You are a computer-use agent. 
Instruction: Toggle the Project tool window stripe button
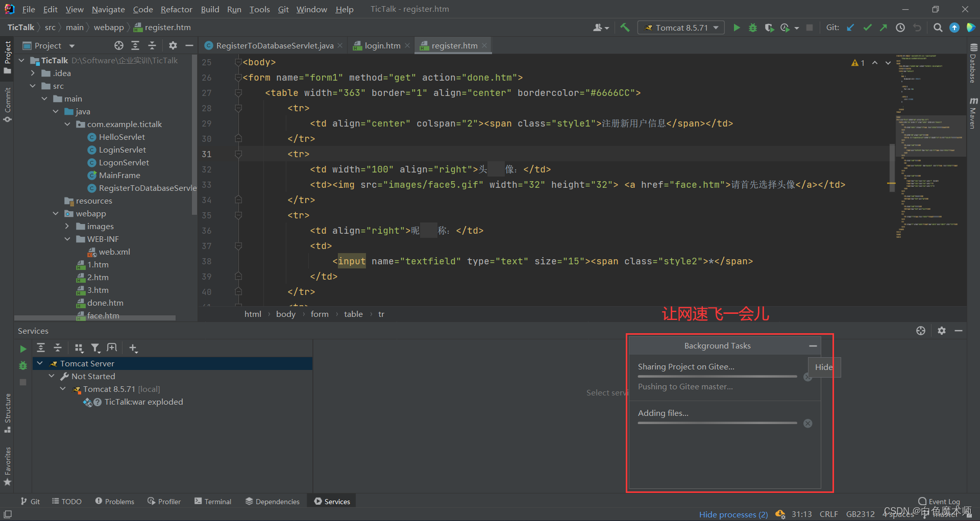pos(7,57)
